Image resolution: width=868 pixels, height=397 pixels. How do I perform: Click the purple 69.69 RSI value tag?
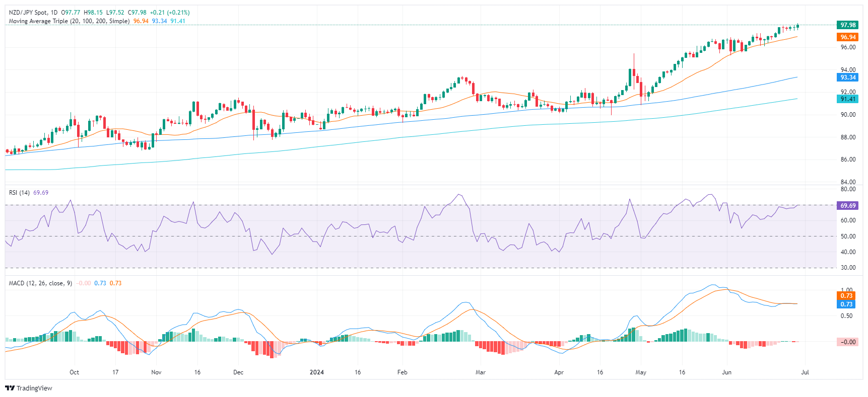(847, 206)
